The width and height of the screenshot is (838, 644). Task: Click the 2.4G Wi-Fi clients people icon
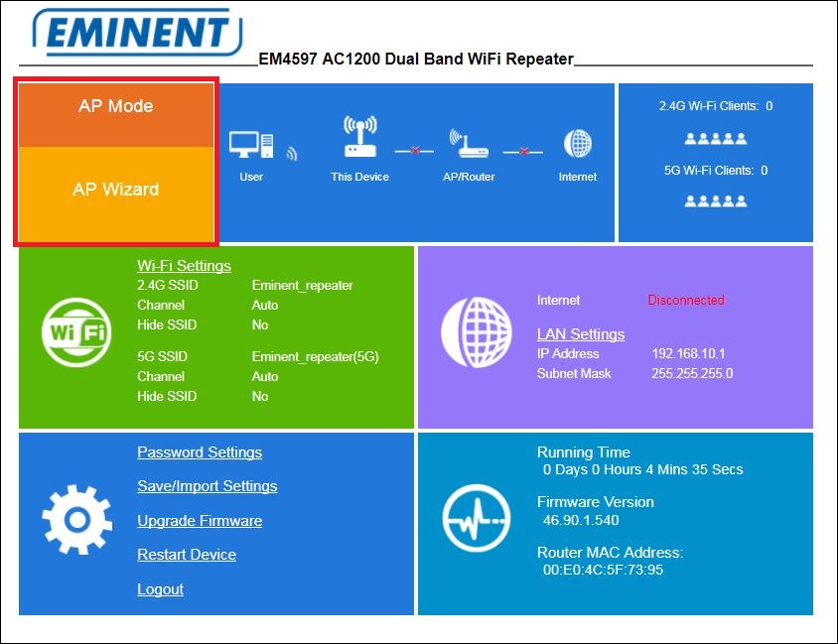716,139
